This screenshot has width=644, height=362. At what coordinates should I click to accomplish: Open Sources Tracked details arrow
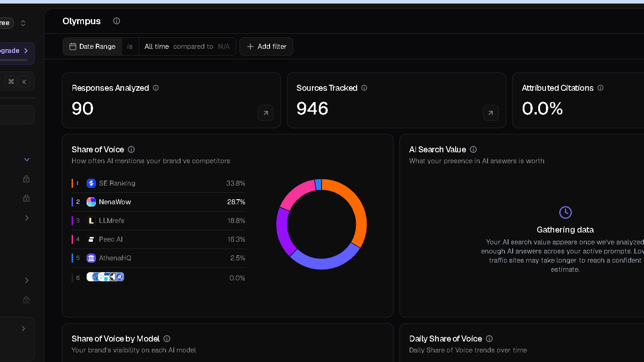click(491, 113)
